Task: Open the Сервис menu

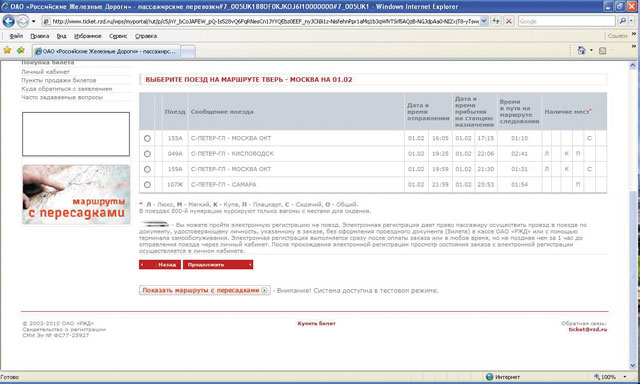Action: [118, 36]
